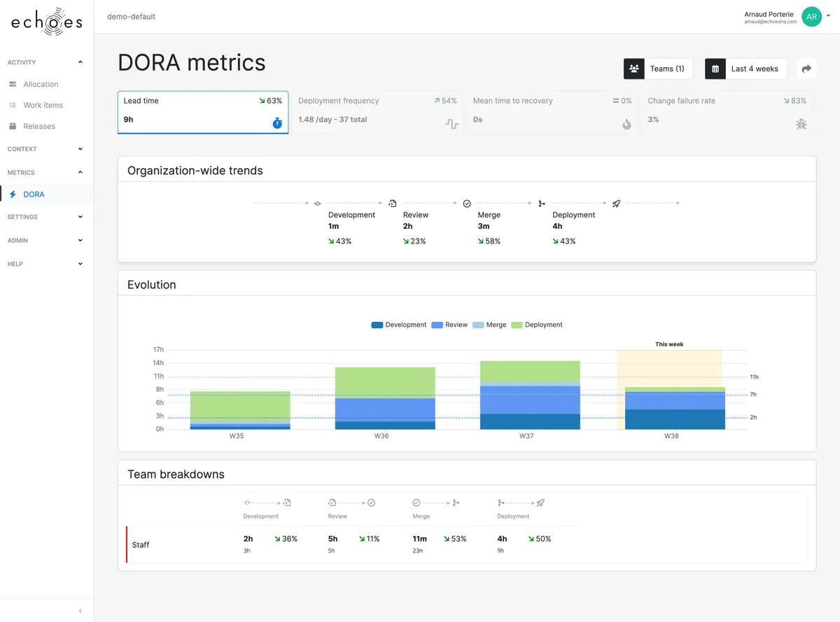Toggle Development series in chart legend
Viewport: 840px width, 622px height.
(399, 325)
